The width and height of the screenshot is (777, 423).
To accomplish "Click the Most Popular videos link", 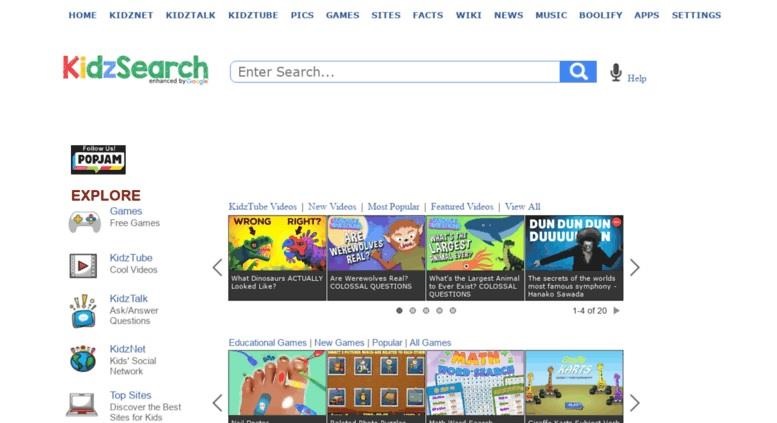I will click(393, 207).
